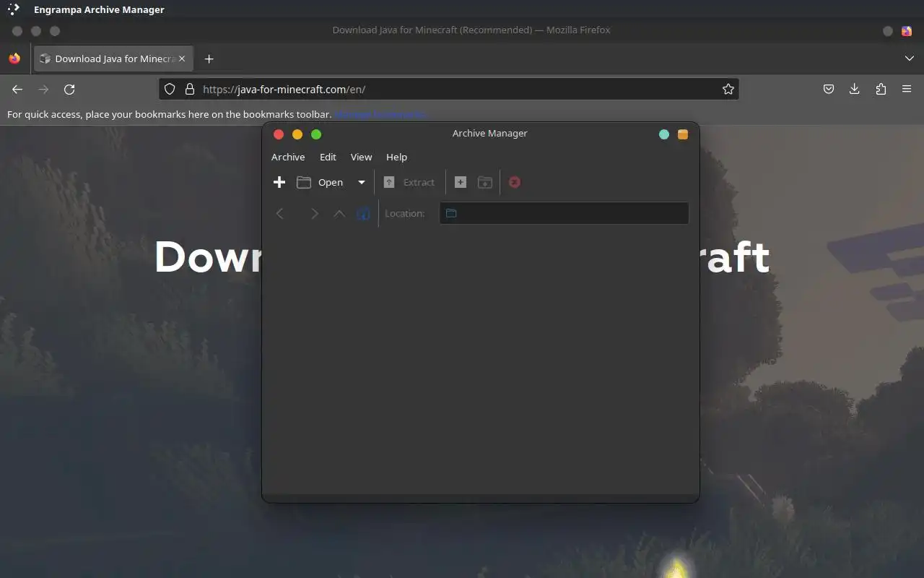Open the Pocket save icon in Firefox
The height and width of the screenshot is (578, 924).
[x=829, y=89]
